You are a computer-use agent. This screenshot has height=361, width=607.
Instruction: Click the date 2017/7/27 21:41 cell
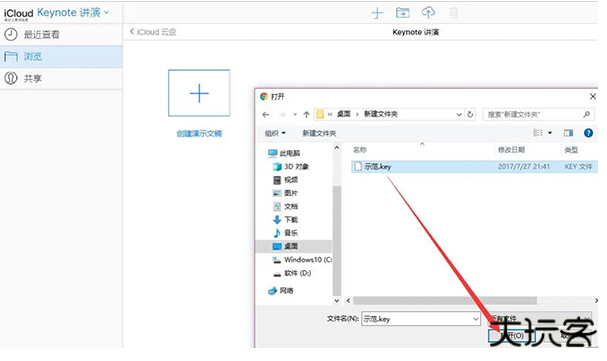523,167
